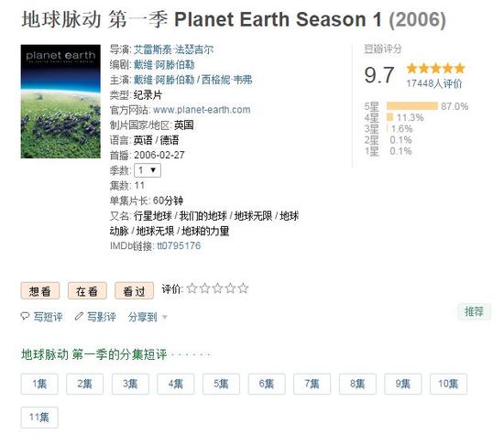
Task: Rate three stars in 评价 row
Action: click(217, 288)
